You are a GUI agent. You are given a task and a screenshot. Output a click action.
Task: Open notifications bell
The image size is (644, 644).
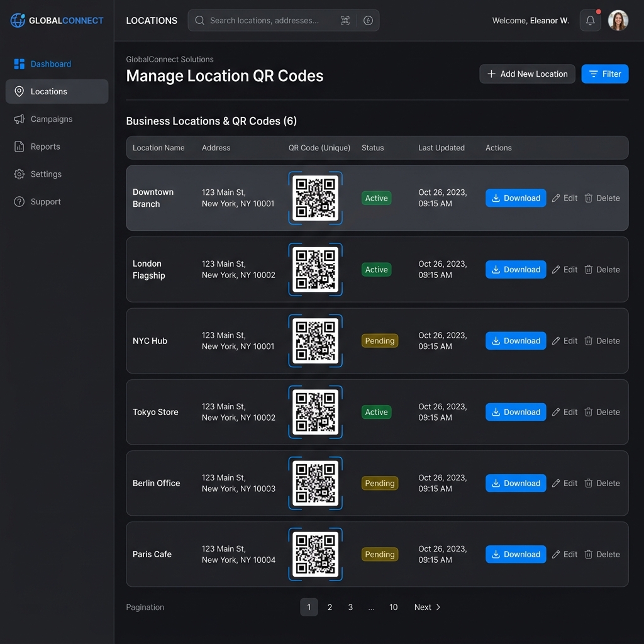coord(590,21)
